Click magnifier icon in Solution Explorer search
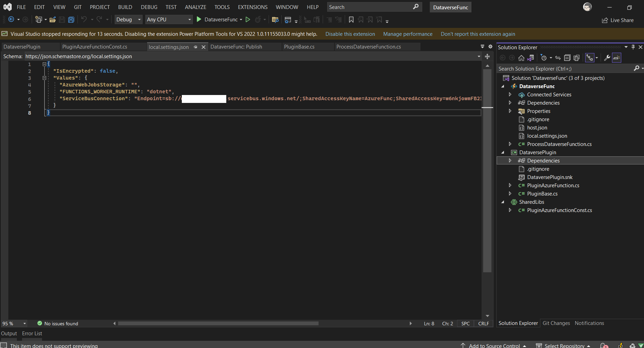Screen dimensions: 644x348 click(x=636, y=68)
